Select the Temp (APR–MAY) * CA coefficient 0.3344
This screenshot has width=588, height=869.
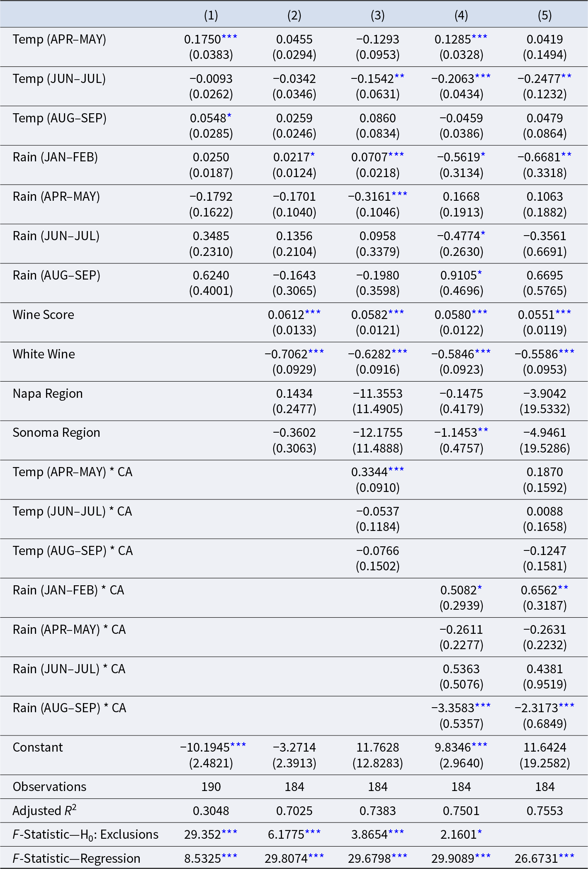(369, 472)
